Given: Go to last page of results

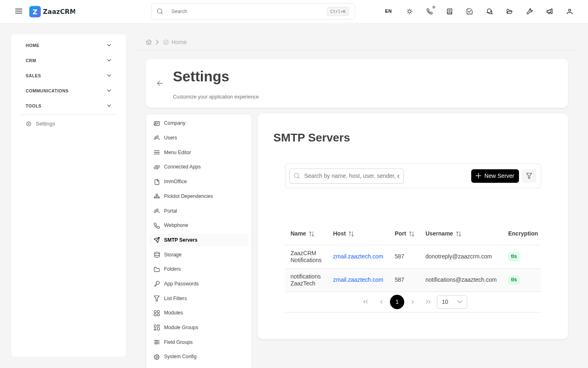Looking at the screenshot, I should [x=428, y=302].
